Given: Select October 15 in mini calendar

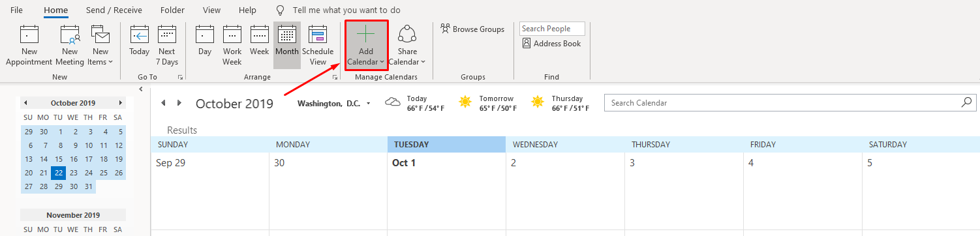Looking at the screenshot, I should click(59, 159).
